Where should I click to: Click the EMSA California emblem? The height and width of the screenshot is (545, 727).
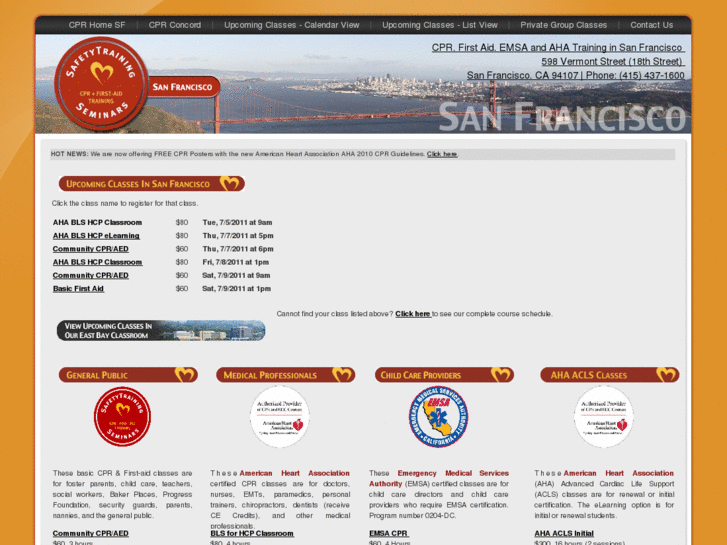coord(438,417)
